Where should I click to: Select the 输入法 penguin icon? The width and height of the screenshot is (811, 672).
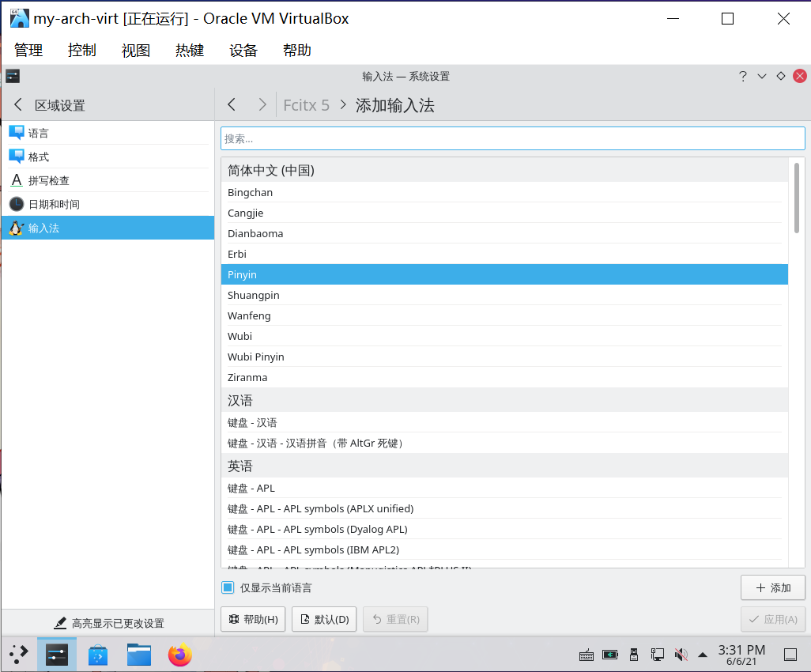tap(17, 227)
